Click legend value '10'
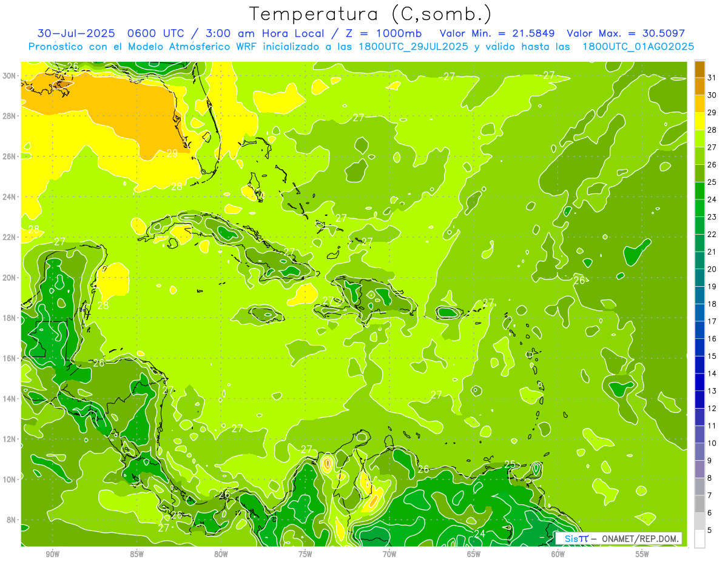The height and width of the screenshot is (562, 728). tap(712, 443)
